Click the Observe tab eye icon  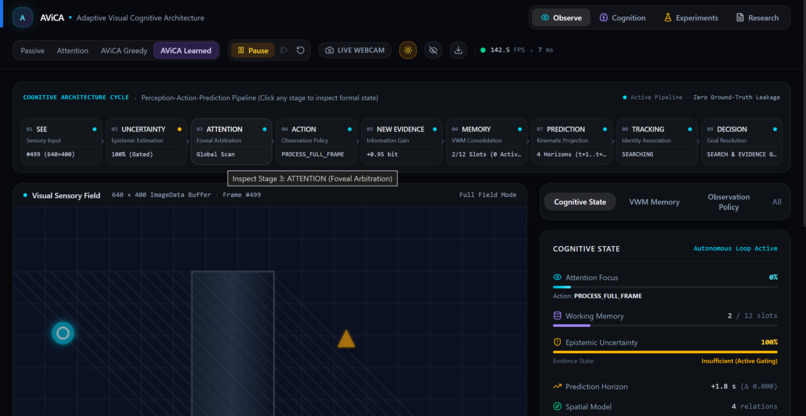[545, 17]
